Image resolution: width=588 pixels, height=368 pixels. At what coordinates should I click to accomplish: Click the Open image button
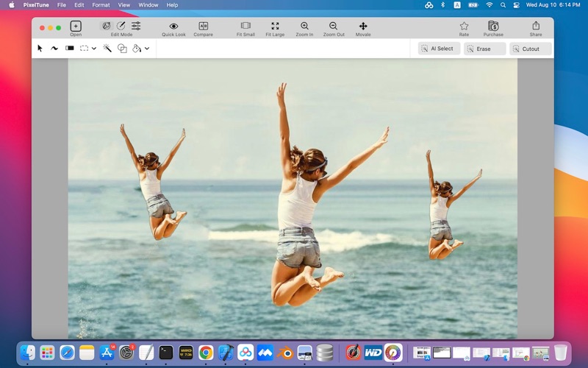coord(76,26)
